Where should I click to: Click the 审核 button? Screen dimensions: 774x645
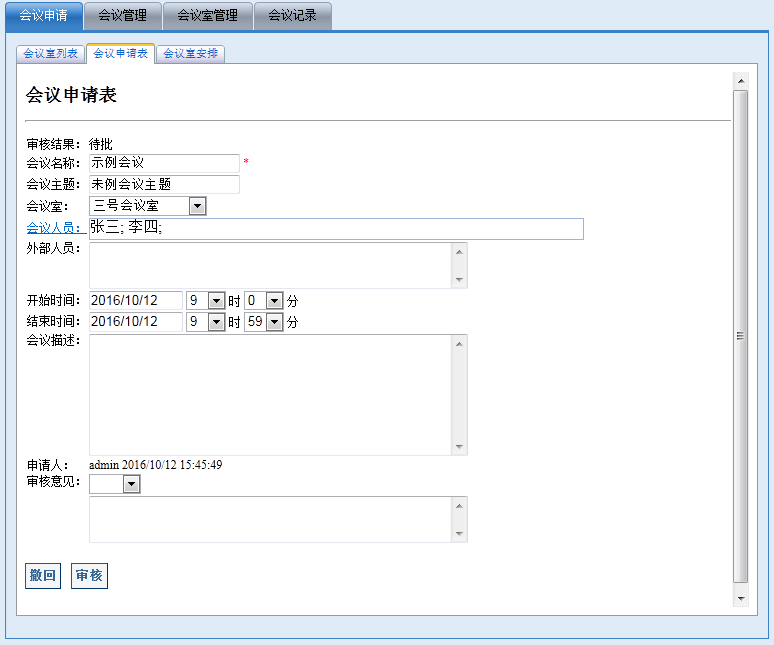point(89,575)
